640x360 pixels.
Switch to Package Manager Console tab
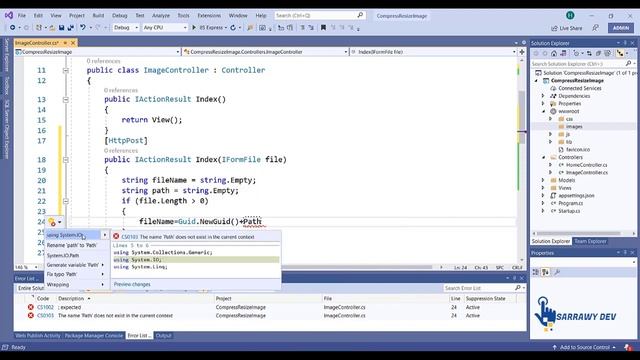click(x=94, y=336)
